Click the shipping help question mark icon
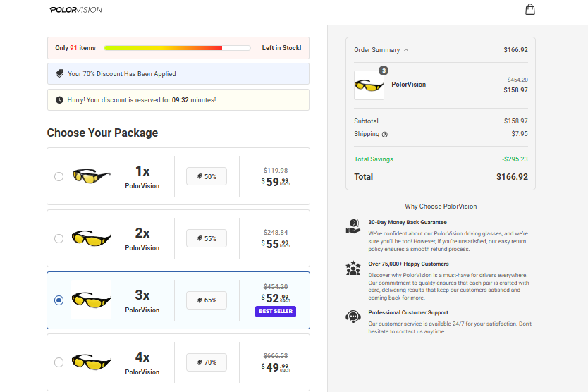The width and height of the screenshot is (588, 392). [385, 134]
